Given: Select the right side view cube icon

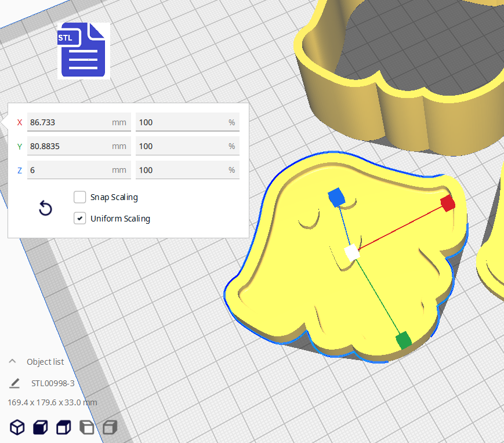Looking at the screenshot, I should [x=109, y=428].
